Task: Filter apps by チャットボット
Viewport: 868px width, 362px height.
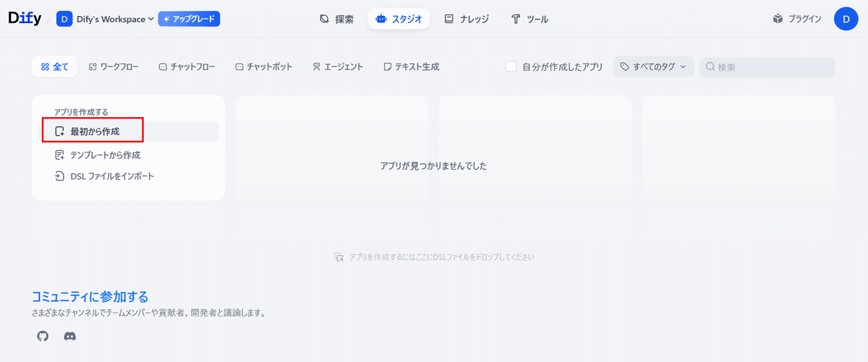Action: click(x=263, y=66)
